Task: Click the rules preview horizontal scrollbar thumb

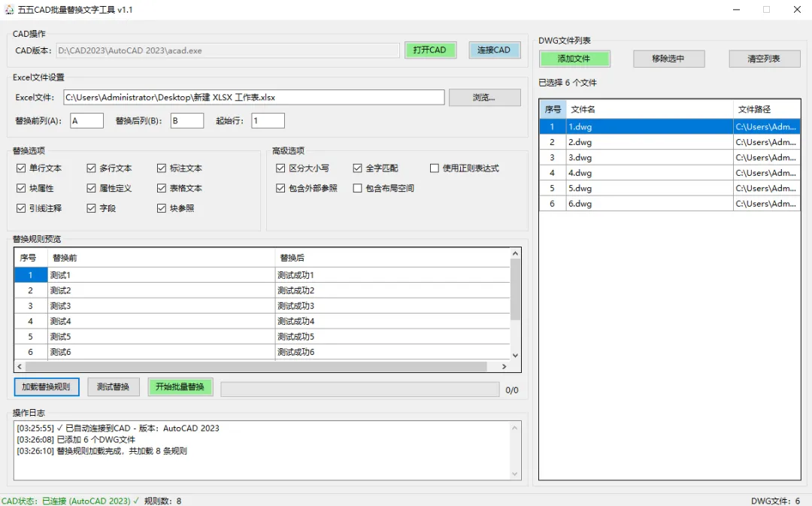Action: 256,366
